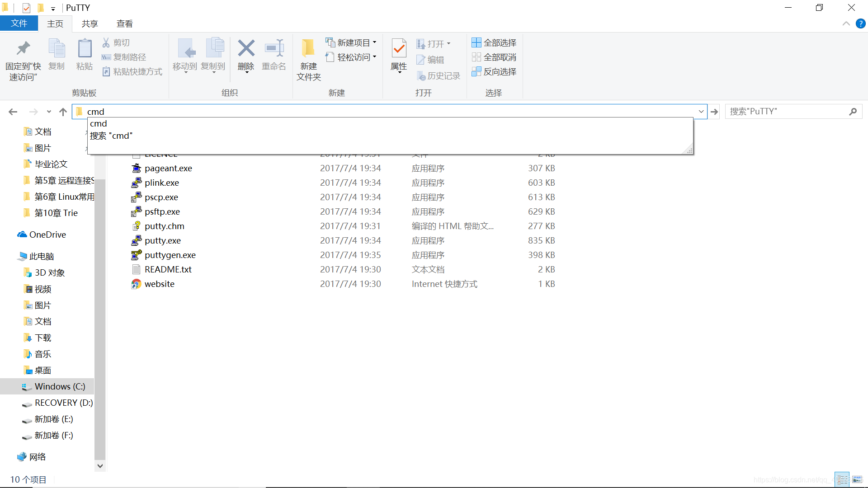868x488 pixels.
Task: Click Select all (全部选择)
Action: (x=494, y=42)
